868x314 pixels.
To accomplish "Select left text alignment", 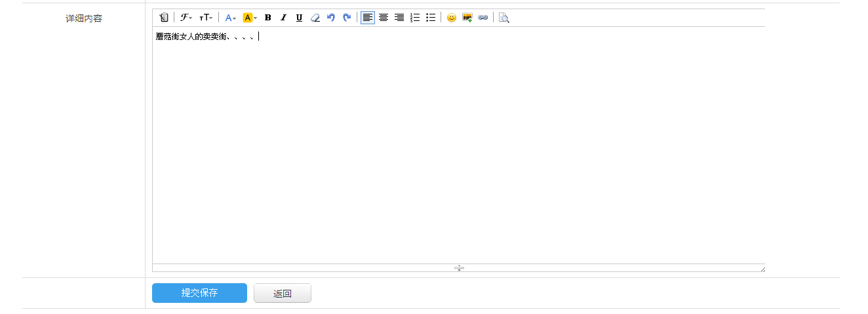I will [x=368, y=18].
